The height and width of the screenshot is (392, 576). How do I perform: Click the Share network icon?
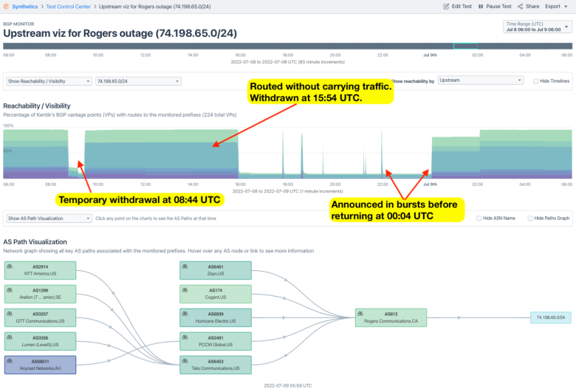coord(520,6)
